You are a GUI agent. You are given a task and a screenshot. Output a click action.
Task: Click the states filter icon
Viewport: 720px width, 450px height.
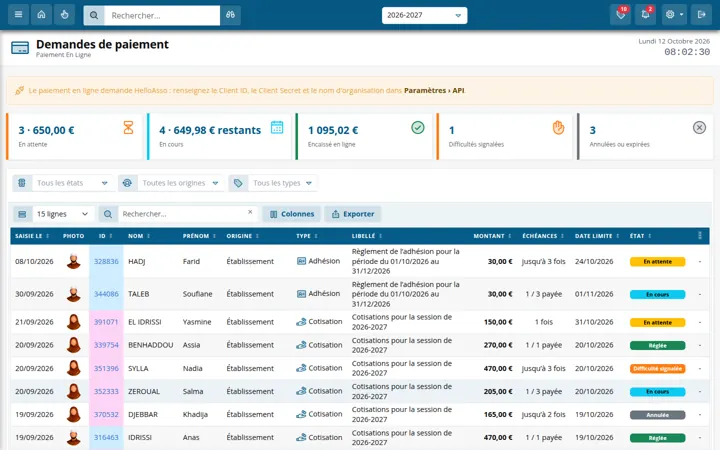[x=22, y=183]
